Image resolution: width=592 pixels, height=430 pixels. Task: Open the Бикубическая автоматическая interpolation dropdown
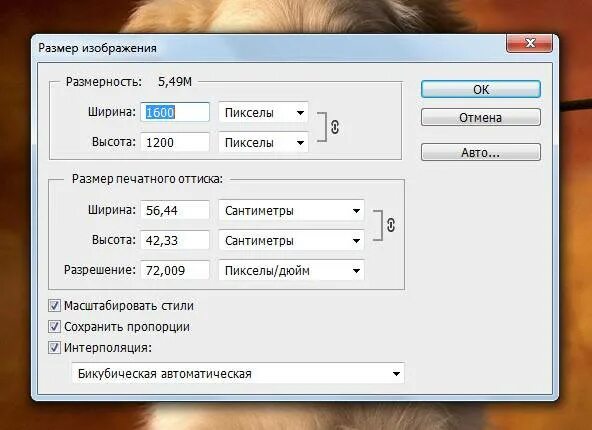[x=238, y=373]
